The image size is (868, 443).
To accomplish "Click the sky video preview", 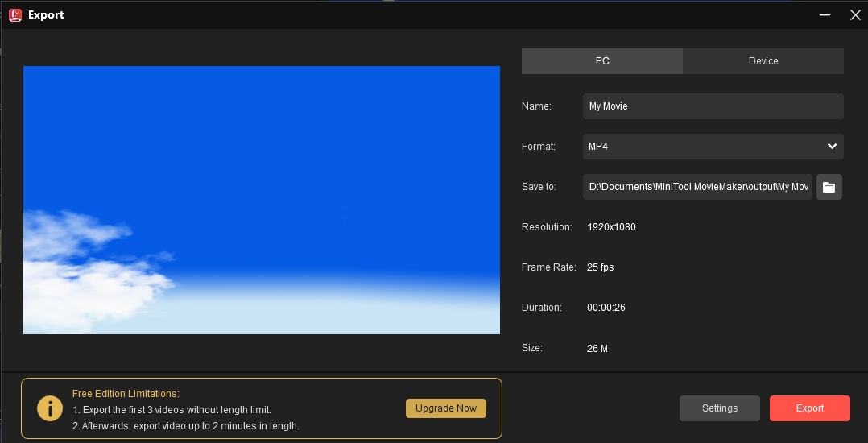I will (x=261, y=200).
